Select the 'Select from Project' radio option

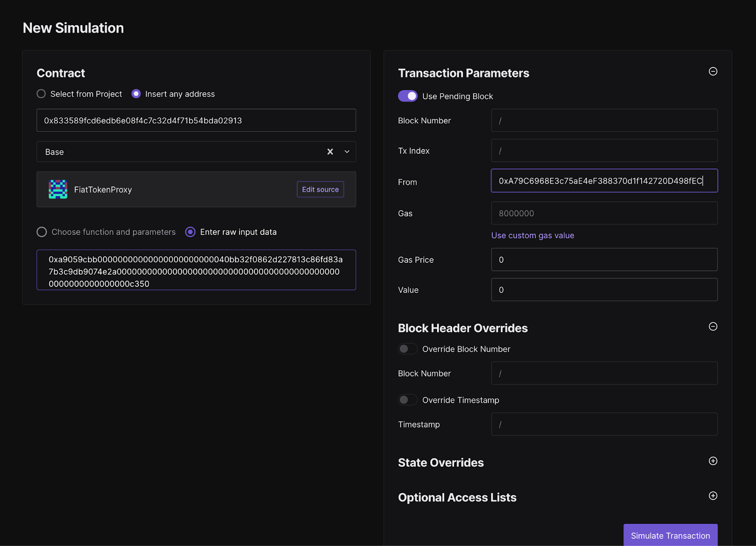[x=42, y=94]
